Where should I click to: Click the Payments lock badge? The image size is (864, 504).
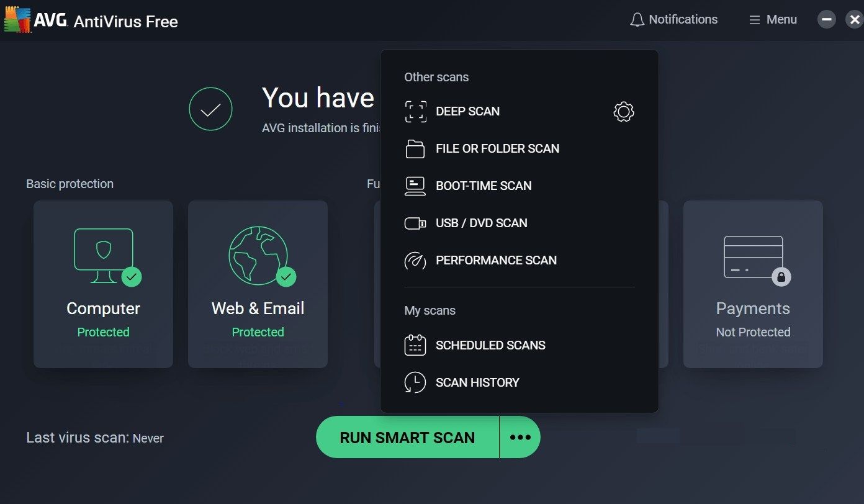tap(781, 276)
